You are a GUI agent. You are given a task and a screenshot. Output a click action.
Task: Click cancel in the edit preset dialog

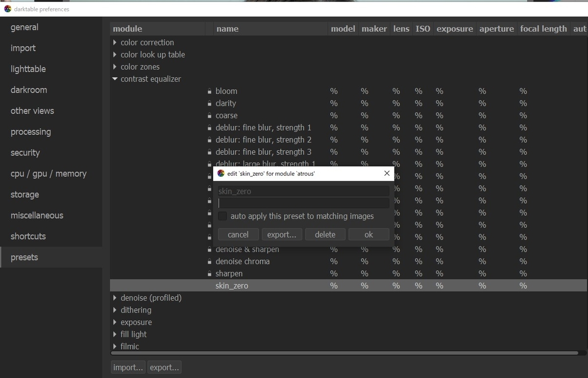[238, 235]
